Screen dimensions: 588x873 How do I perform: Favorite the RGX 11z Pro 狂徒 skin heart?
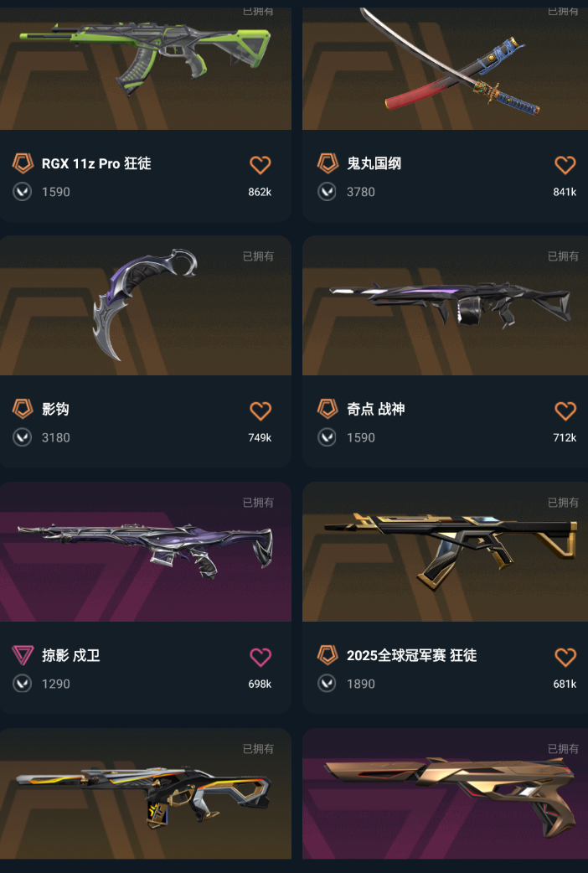(x=260, y=165)
